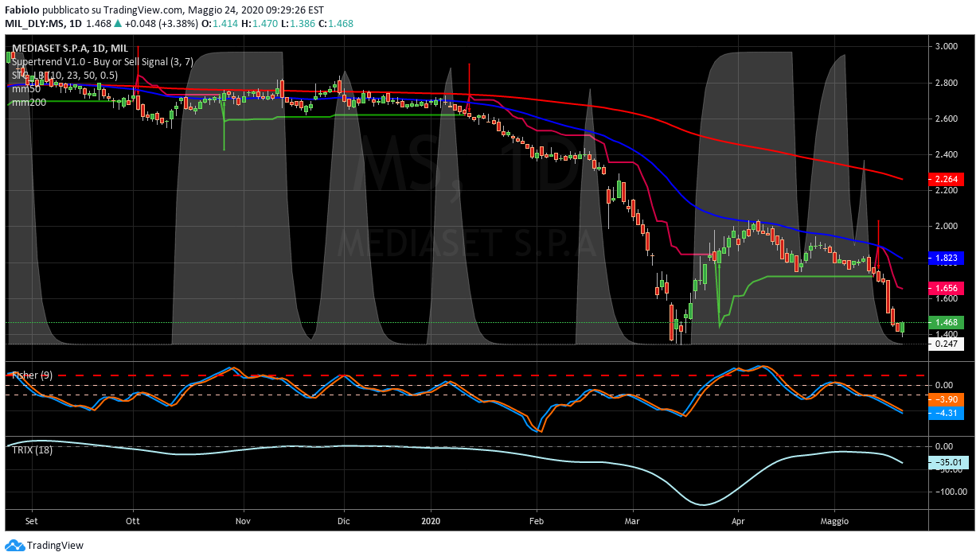Image resolution: width=980 pixels, height=560 pixels.
Task: Click the "Nov" month label on time axis
Action: pyautogui.click(x=244, y=522)
